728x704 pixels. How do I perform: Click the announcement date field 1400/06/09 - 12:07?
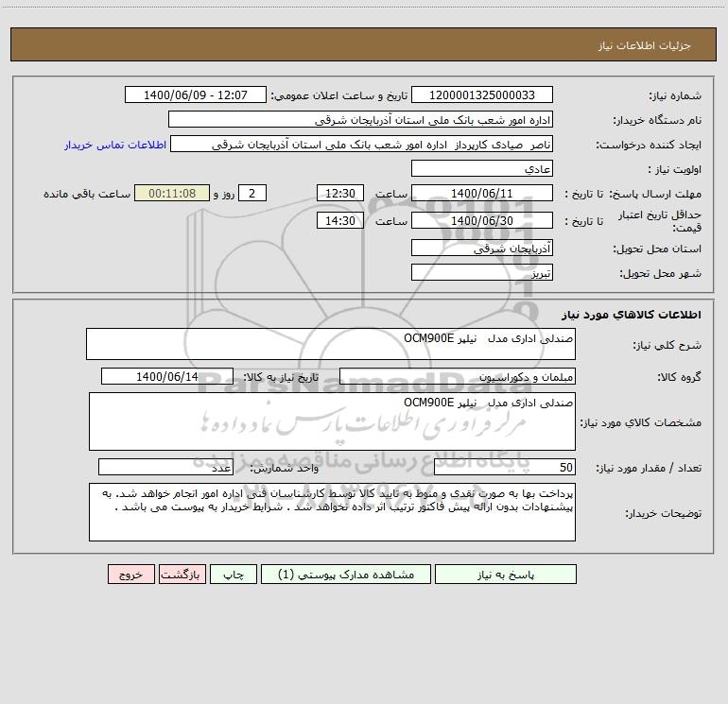[196, 95]
